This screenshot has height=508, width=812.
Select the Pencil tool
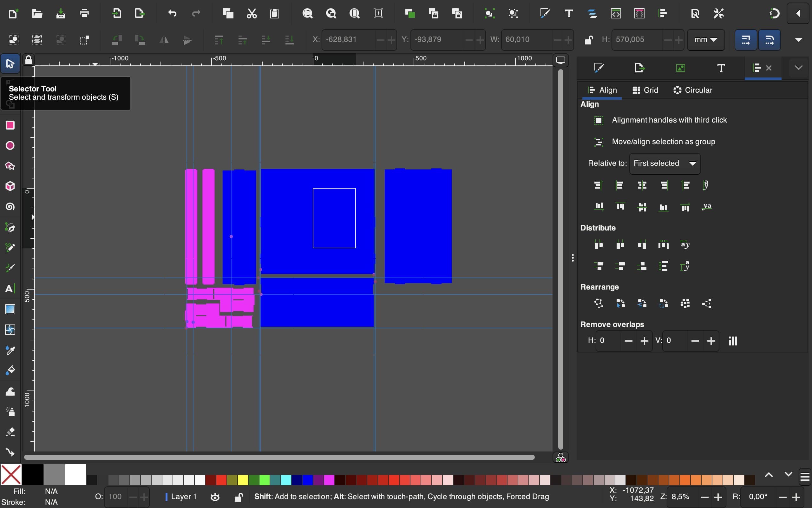coord(10,248)
